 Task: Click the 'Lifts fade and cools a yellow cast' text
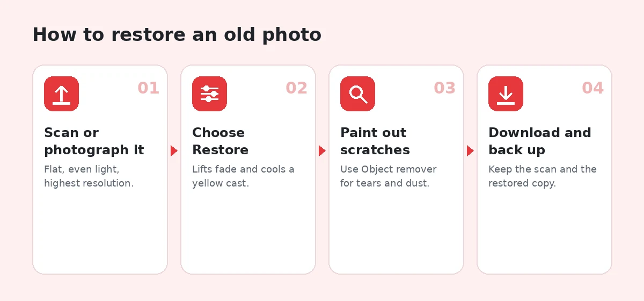point(243,176)
